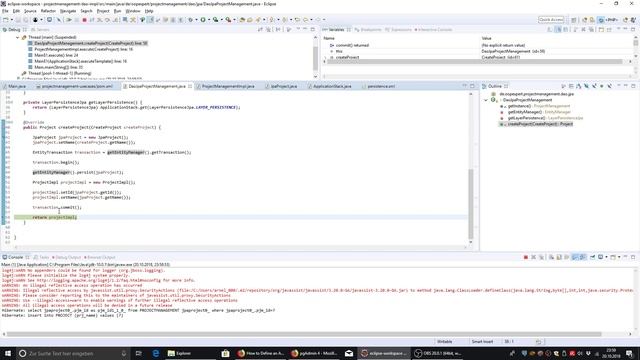
Task: Open the JpaProject.java editor tab
Action: (x=281, y=86)
